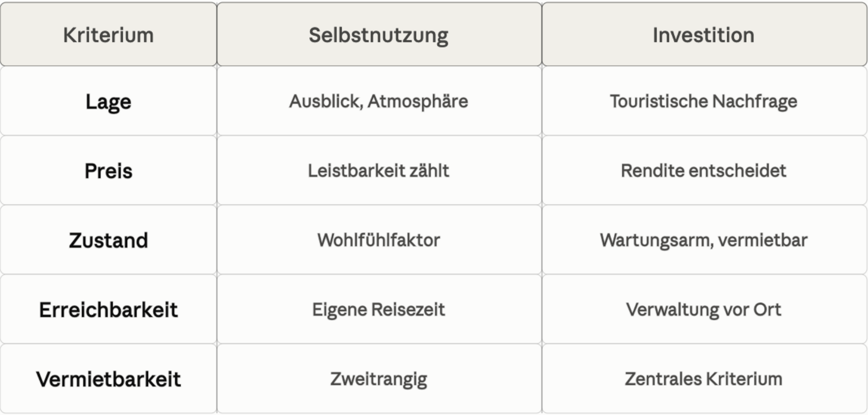This screenshot has height=415, width=868.
Task: Click the Eigene Reisezeit cell
Action: [x=379, y=310]
